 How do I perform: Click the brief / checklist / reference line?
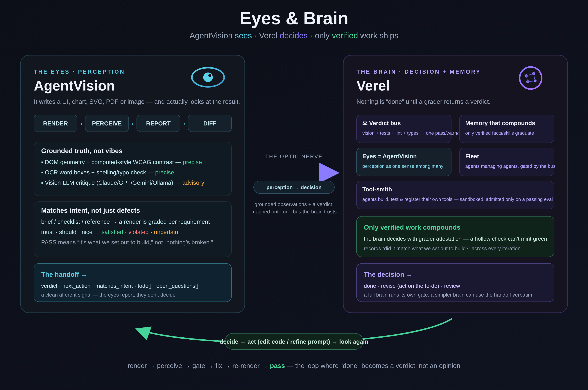(126, 222)
